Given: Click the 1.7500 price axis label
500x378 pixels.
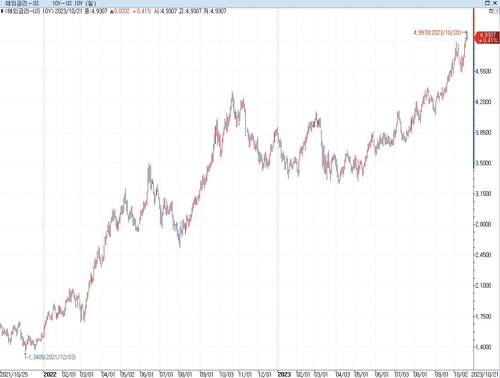Looking at the screenshot, I should [x=483, y=316].
